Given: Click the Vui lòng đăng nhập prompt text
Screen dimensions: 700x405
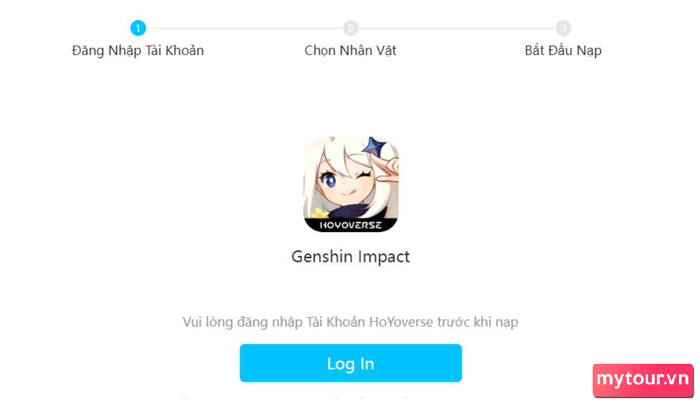Looking at the screenshot, I should pos(350,322).
